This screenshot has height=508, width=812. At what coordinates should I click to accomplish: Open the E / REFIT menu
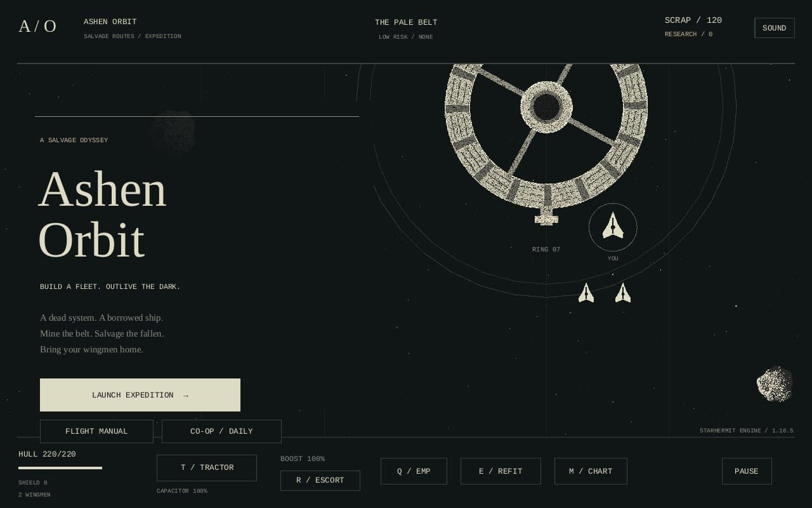501,471
